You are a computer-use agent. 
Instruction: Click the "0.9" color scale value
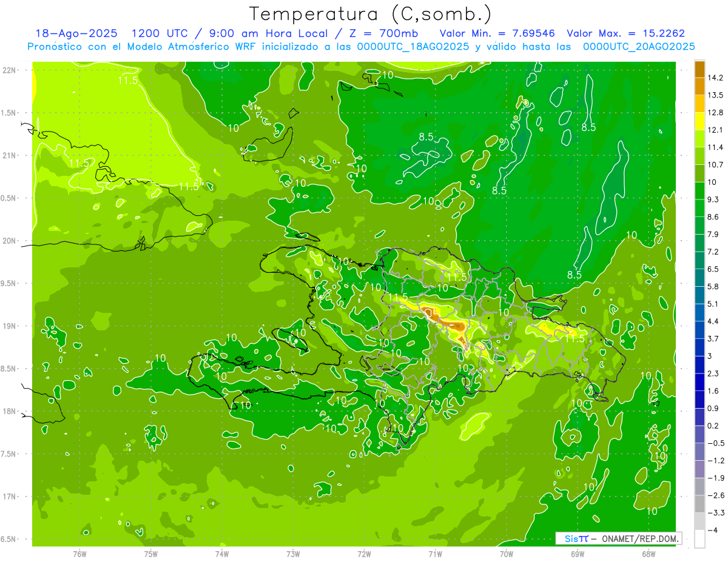pos(713,408)
